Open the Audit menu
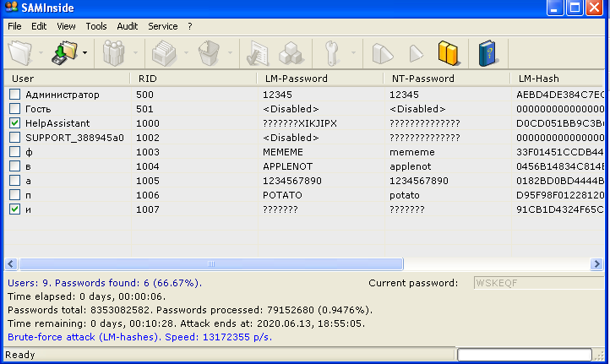 [x=128, y=26]
